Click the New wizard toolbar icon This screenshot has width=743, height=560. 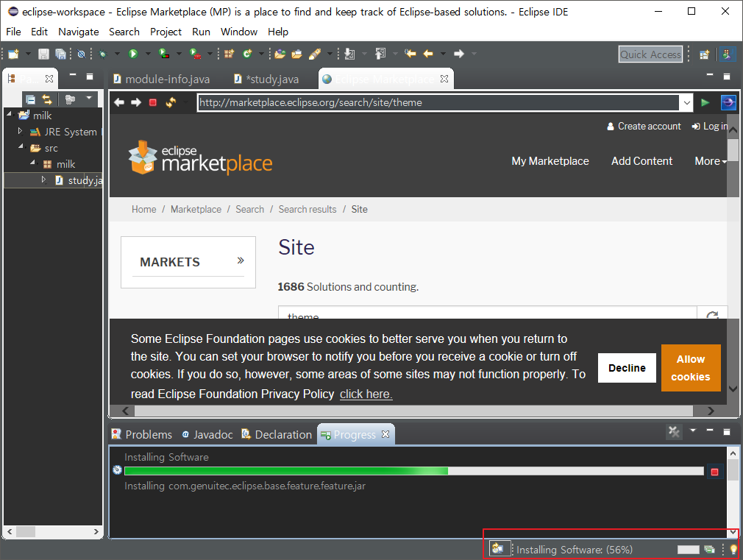click(13, 54)
